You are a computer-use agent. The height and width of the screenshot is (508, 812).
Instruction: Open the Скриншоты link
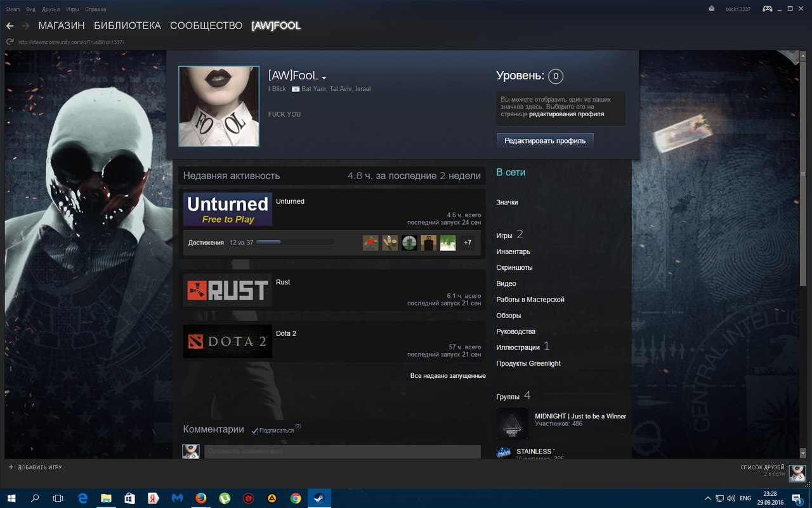pos(514,268)
